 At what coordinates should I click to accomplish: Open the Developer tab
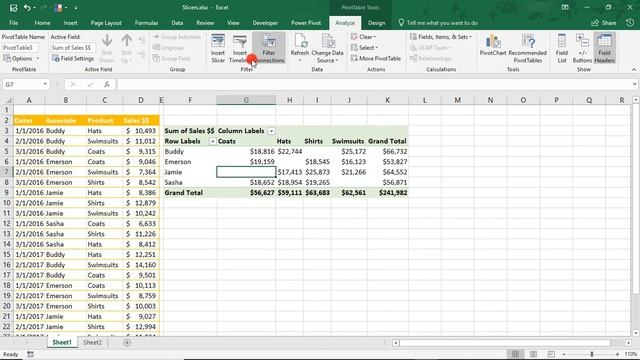[265, 23]
